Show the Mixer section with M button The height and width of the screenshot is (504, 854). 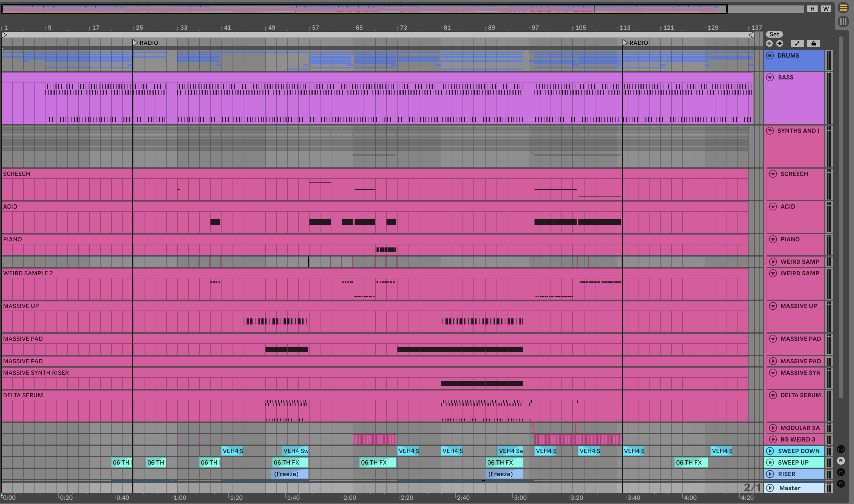coord(841,472)
